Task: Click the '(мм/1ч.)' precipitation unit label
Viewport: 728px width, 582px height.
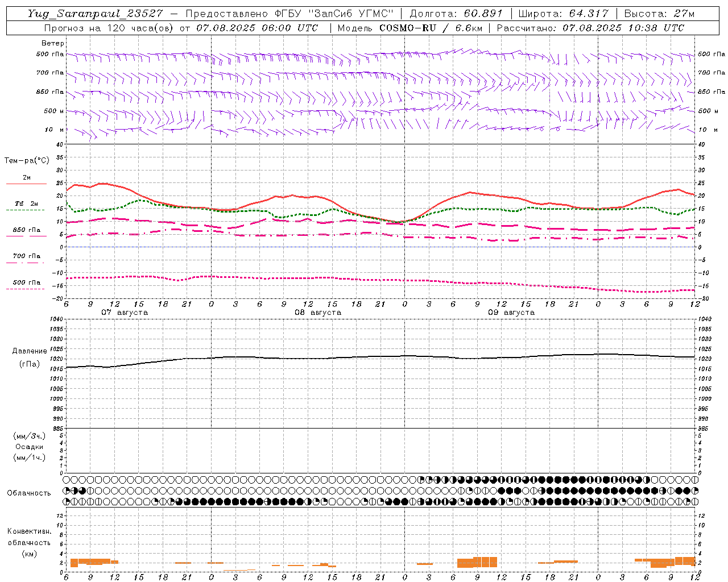Action: (30, 458)
